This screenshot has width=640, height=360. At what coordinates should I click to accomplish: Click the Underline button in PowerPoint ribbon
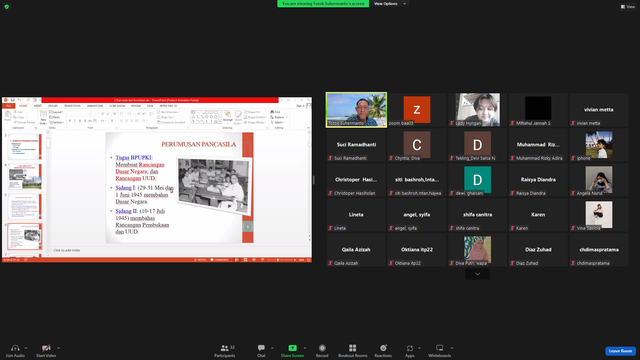coord(80,121)
